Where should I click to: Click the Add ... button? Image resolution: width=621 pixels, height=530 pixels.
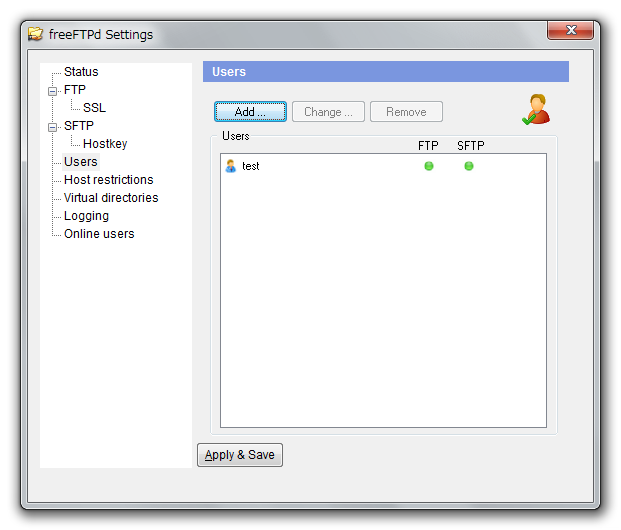(250, 112)
